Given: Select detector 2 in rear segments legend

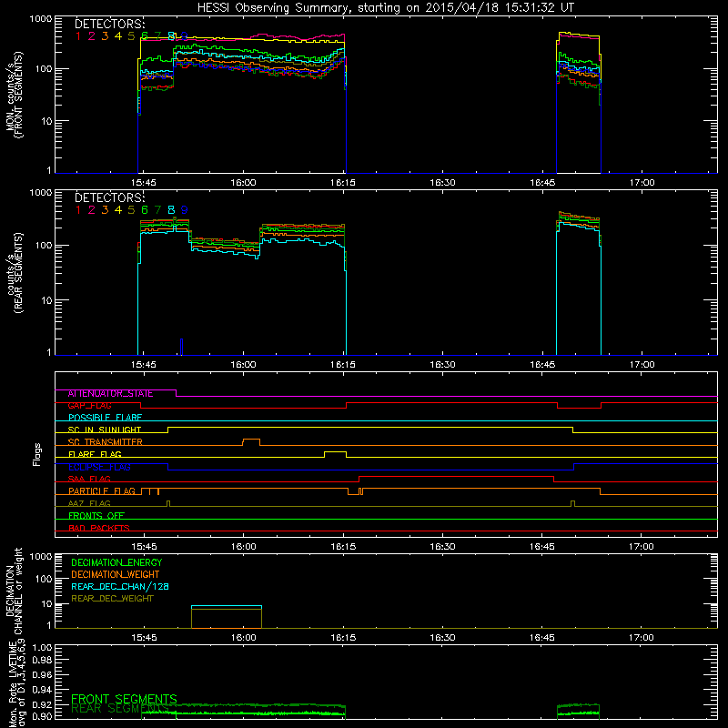Looking at the screenshot, I should click(x=92, y=210).
